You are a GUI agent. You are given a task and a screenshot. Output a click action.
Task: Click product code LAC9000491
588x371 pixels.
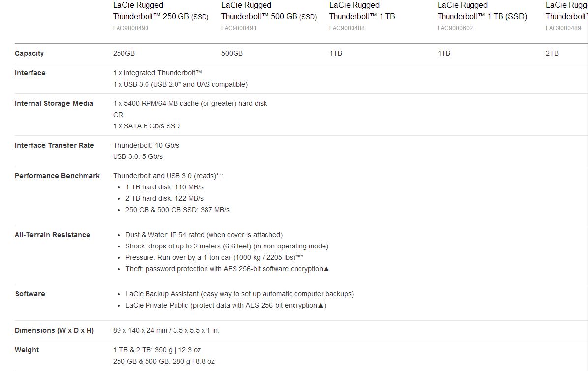(238, 28)
